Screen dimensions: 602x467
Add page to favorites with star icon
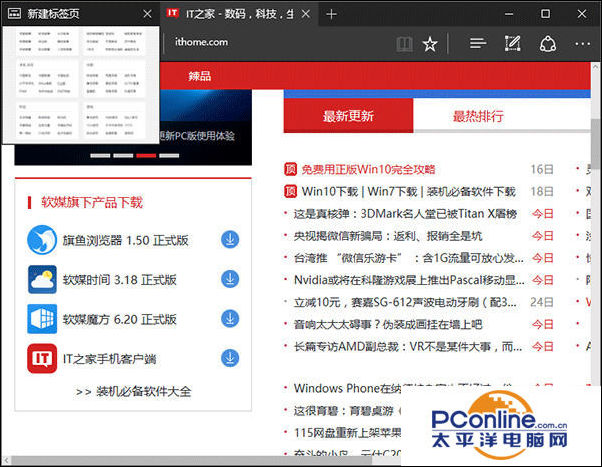[x=430, y=44]
